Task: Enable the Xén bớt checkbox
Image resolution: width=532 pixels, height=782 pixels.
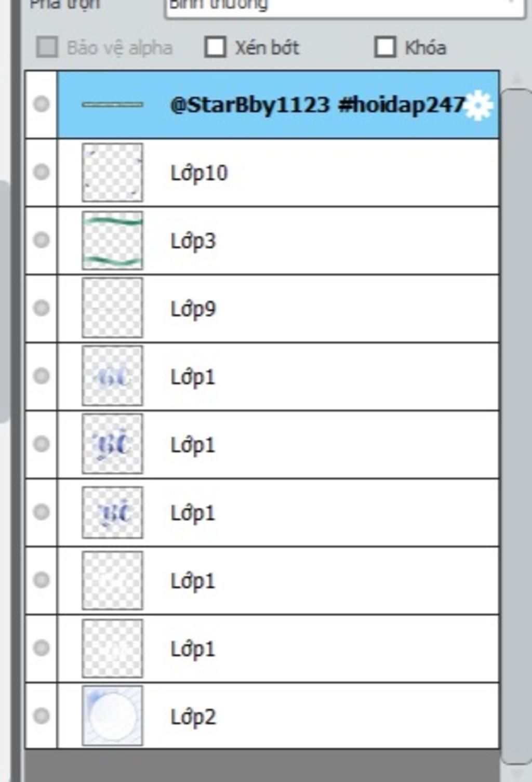Action: tap(215, 47)
